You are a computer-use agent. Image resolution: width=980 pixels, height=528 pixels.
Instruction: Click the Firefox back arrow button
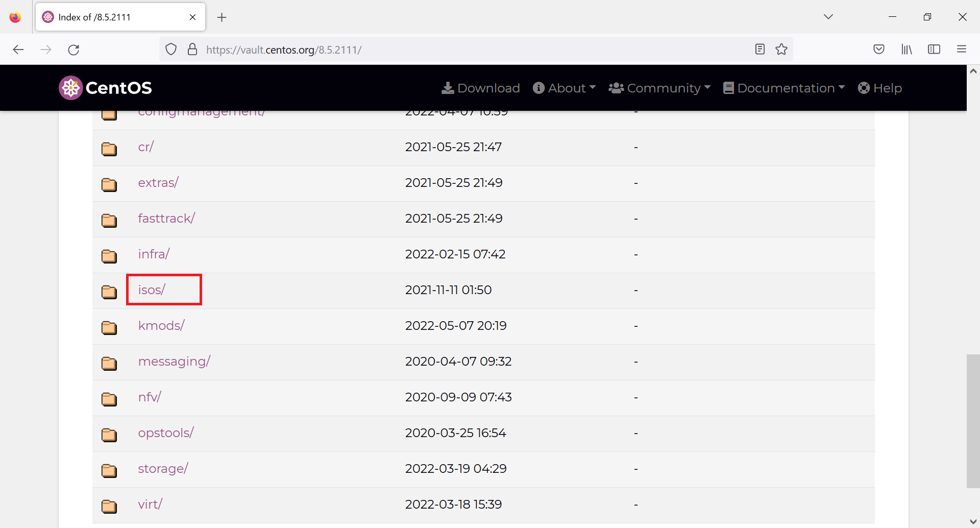point(18,50)
